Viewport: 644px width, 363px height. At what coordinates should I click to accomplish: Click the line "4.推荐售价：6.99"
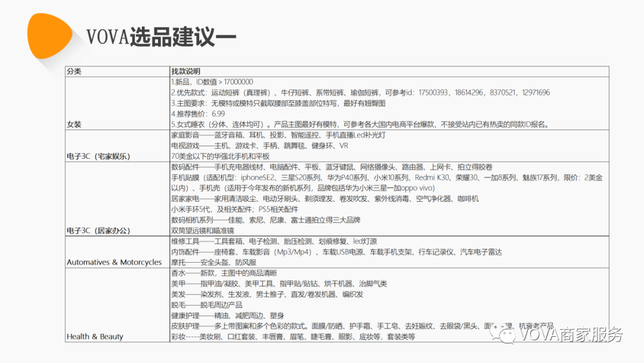pos(198,114)
